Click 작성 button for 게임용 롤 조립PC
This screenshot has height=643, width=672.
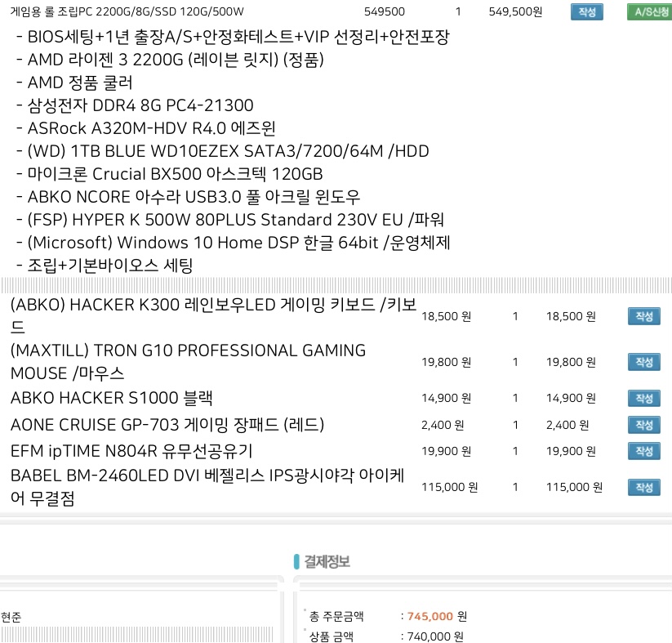587,11
